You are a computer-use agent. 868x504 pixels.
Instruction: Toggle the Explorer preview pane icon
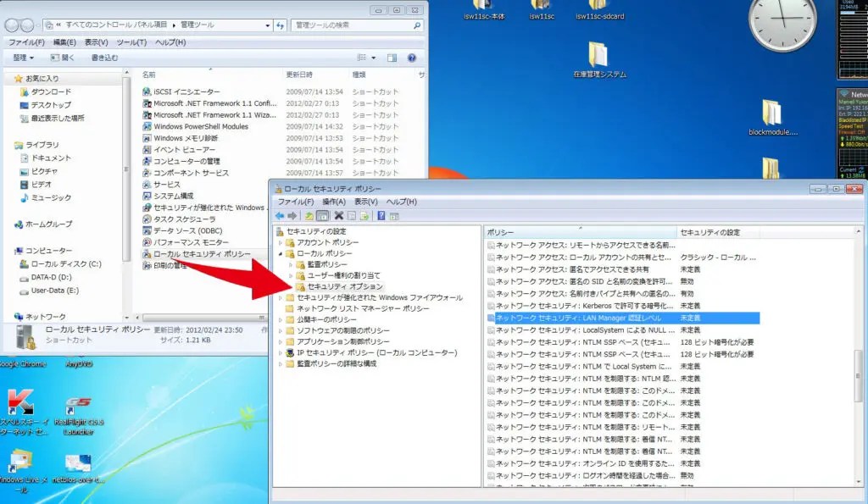coord(392,58)
